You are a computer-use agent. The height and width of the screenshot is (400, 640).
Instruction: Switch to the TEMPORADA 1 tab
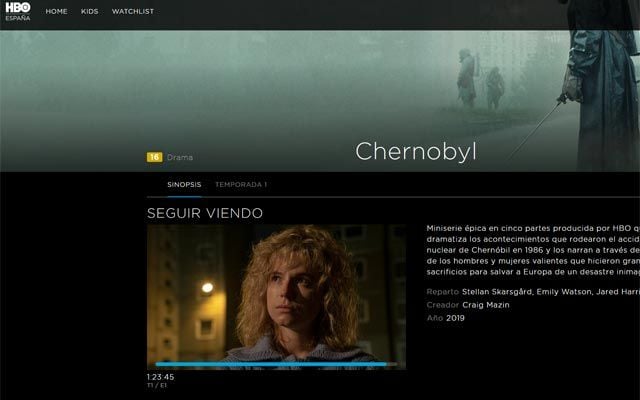click(x=241, y=184)
